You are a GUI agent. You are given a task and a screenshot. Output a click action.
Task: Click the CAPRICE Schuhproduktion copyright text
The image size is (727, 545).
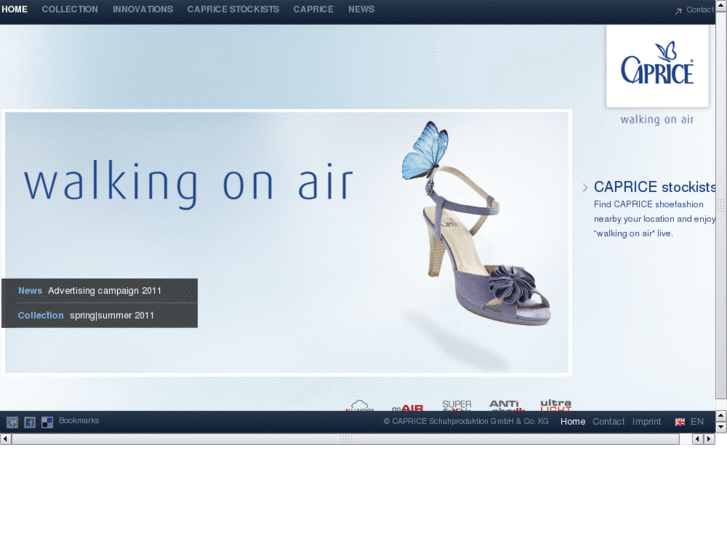(466, 422)
